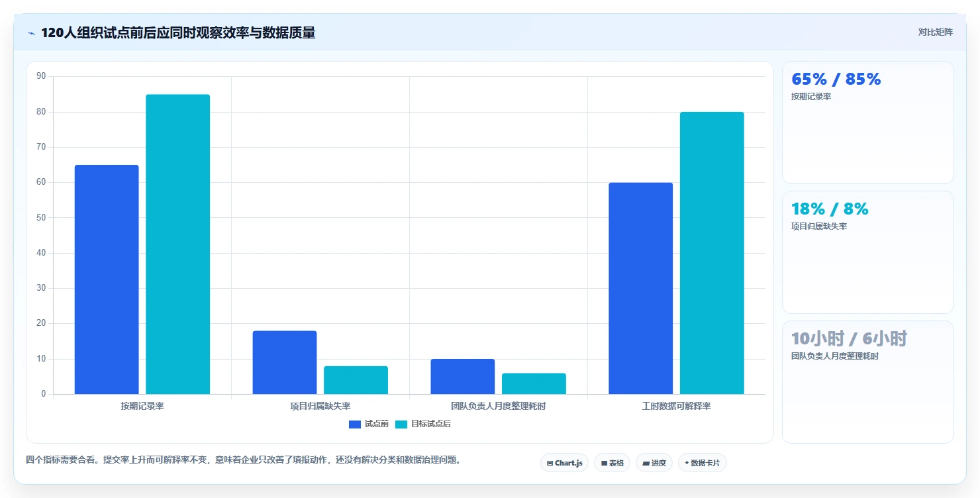The width and height of the screenshot is (980, 498).
Task: Click the y-axis tick label 0
Action: click(x=44, y=394)
